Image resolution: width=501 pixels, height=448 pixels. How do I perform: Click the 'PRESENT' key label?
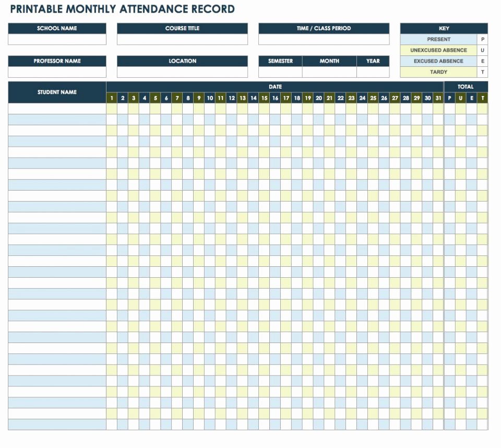coord(438,39)
